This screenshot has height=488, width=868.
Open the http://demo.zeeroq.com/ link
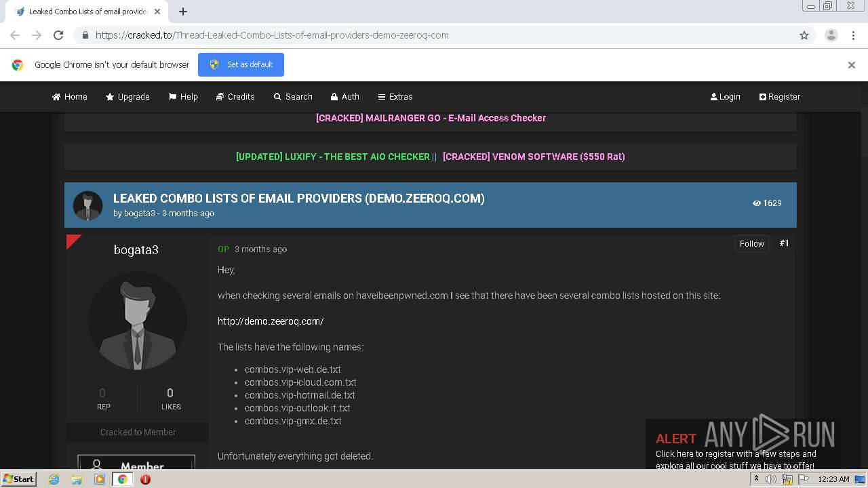pos(271,321)
